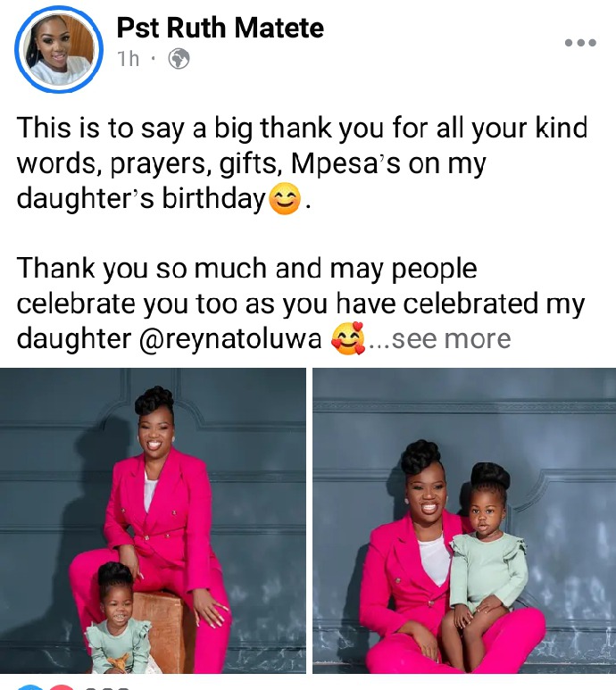Open the right photo with child on lap
616x690 pixels.
464,520
